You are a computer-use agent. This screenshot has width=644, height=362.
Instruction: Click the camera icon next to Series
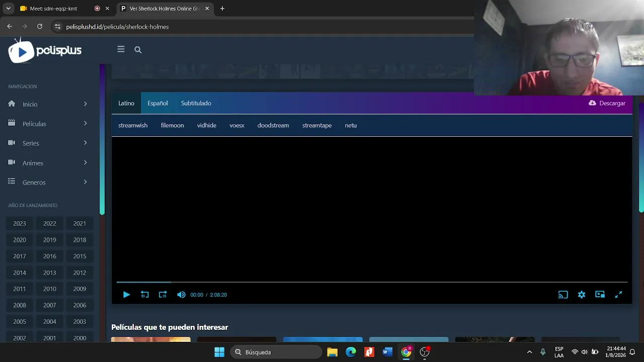coord(12,143)
